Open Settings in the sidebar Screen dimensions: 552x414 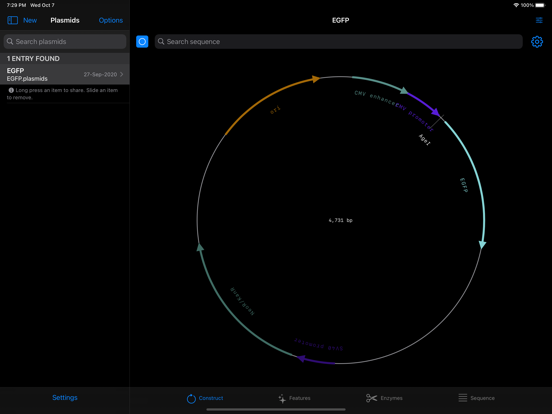(x=65, y=397)
